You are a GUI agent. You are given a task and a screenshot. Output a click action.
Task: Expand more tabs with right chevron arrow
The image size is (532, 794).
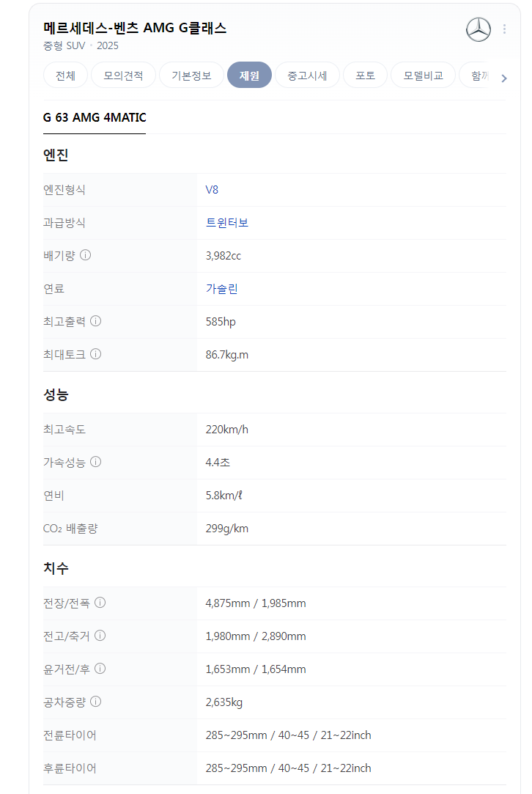click(x=503, y=78)
